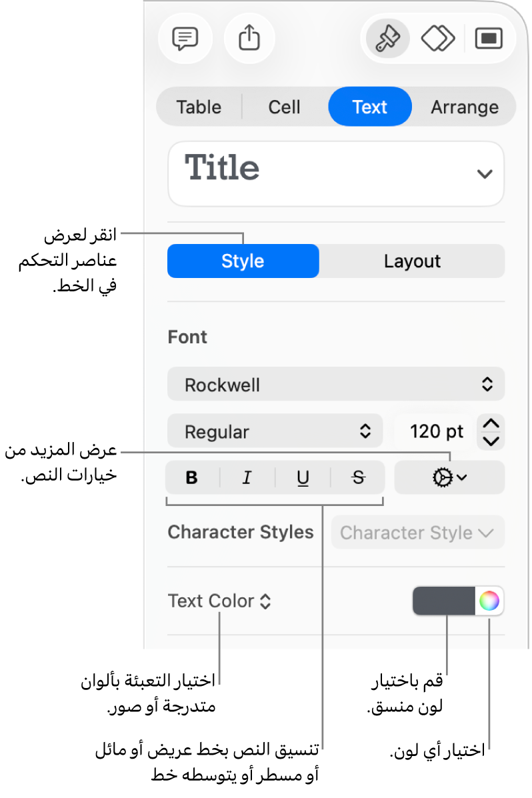Click the Share icon
The height and width of the screenshot is (798, 532).
point(249,39)
